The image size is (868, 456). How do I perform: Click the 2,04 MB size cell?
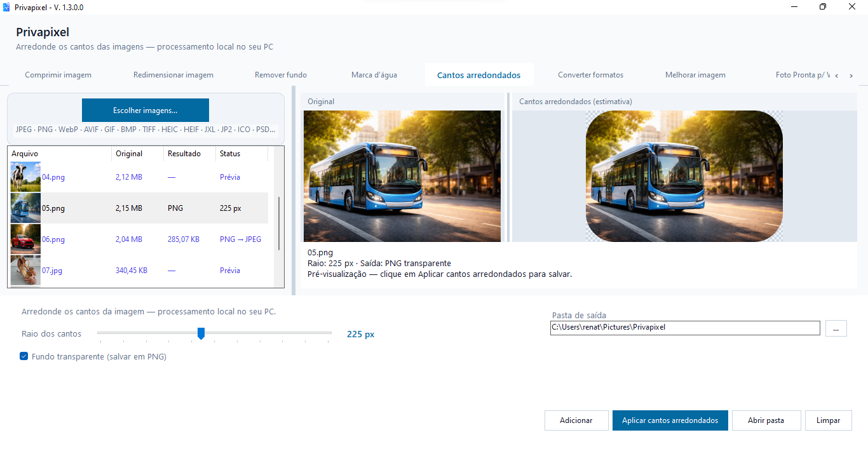pos(129,239)
